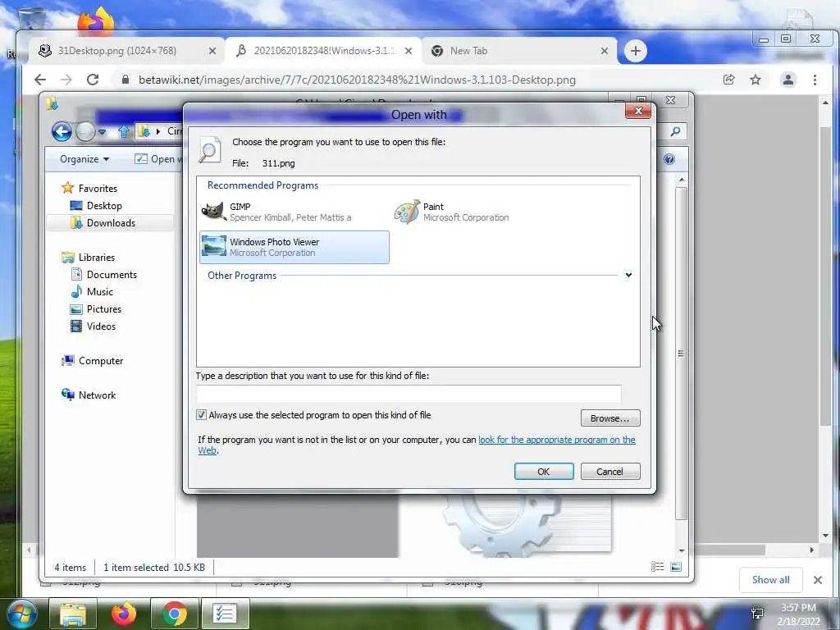The height and width of the screenshot is (630, 840).
Task: Click Show all downloads in Chrome
Action: [770, 580]
